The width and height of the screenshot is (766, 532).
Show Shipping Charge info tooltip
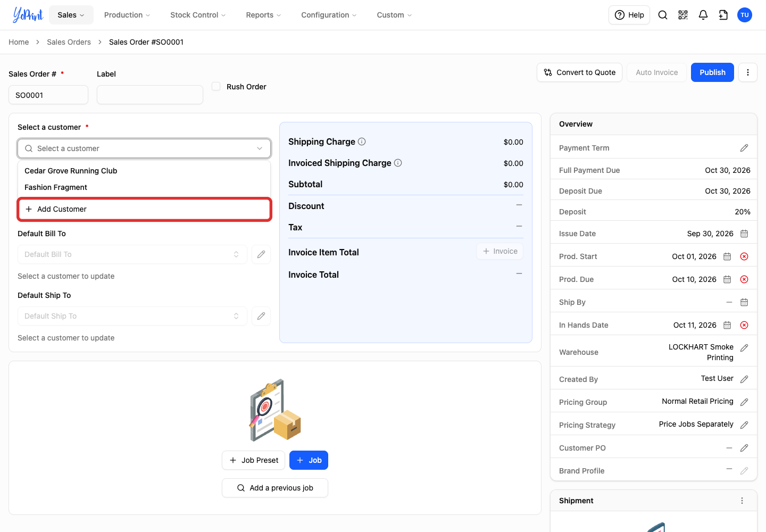point(362,142)
